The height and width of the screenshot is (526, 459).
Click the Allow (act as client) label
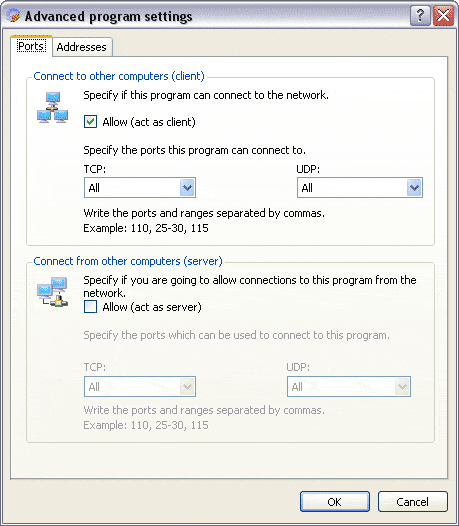click(x=149, y=122)
